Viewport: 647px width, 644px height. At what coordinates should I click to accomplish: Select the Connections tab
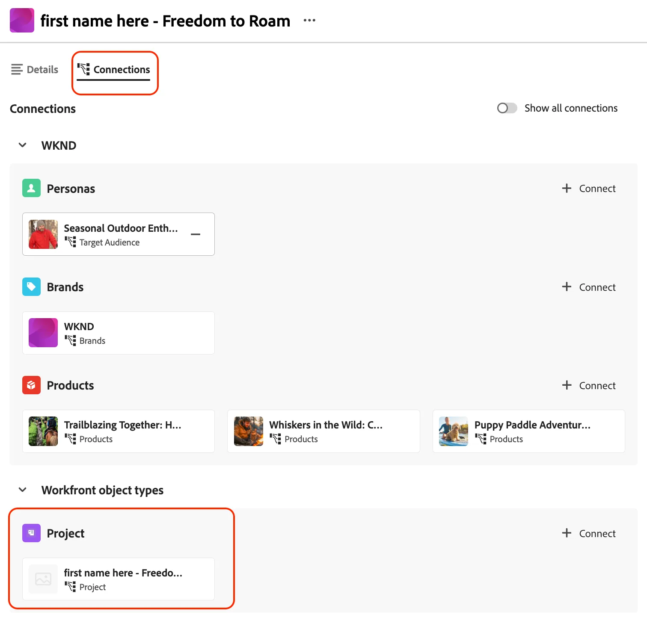(x=113, y=70)
